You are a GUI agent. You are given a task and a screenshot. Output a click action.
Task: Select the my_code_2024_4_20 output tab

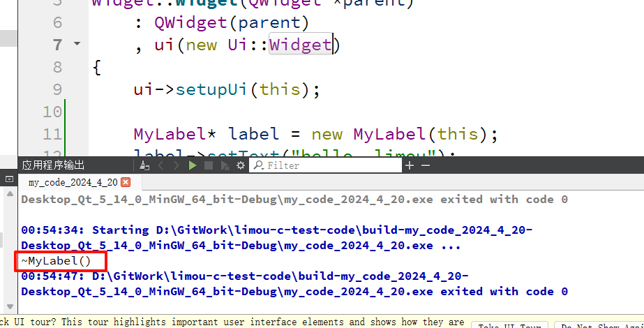point(73,182)
